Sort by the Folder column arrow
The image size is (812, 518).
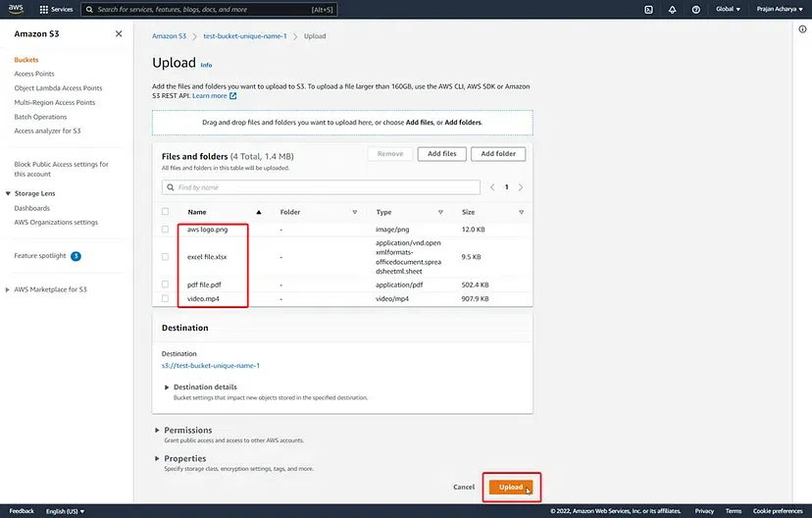click(355, 212)
